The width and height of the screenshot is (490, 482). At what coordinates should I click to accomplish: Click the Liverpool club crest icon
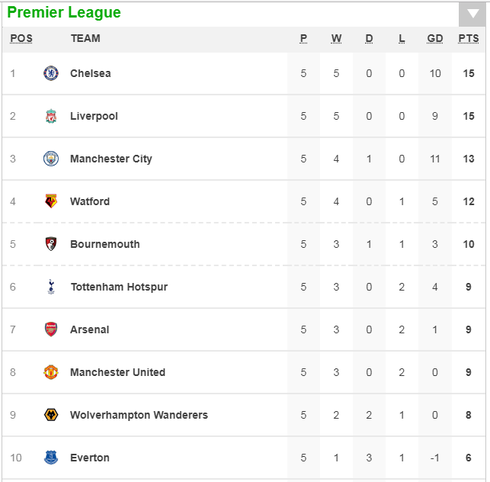click(51, 116)
